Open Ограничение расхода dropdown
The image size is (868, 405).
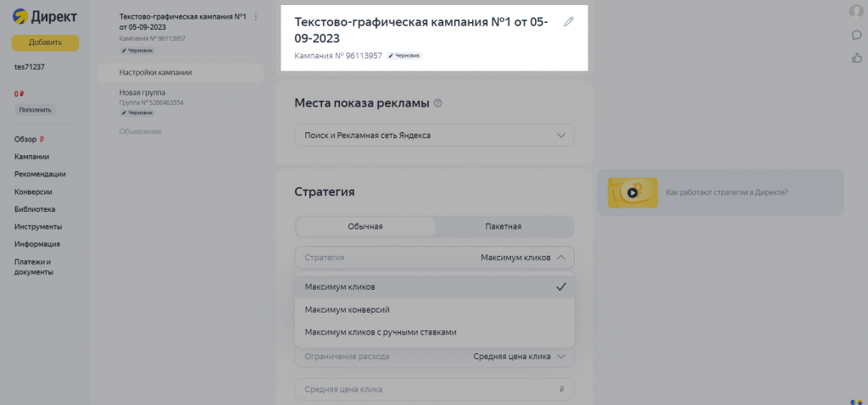435,357
